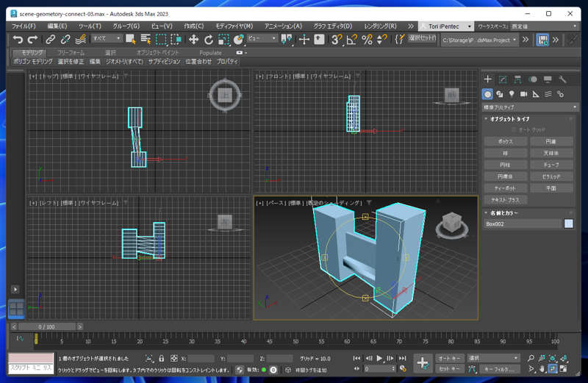Activate the Select and Link tool
Viewport: 588px width, 383px height.
(x=50, y=40)
